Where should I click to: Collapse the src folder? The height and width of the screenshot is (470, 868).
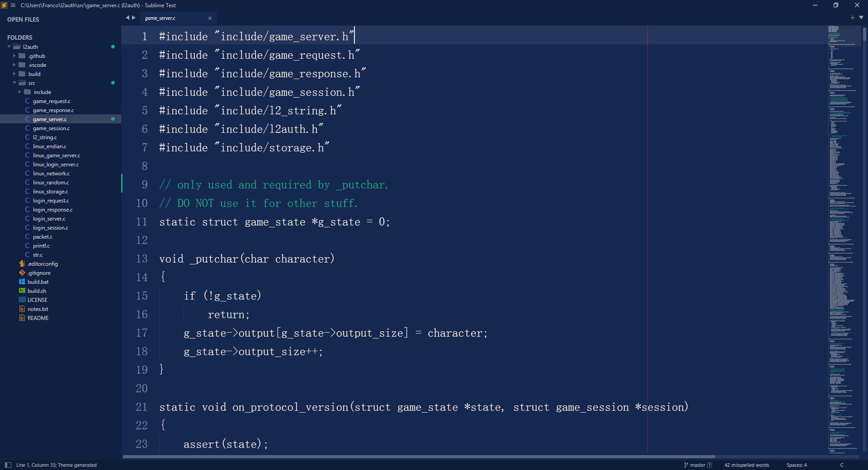(14, 83)
